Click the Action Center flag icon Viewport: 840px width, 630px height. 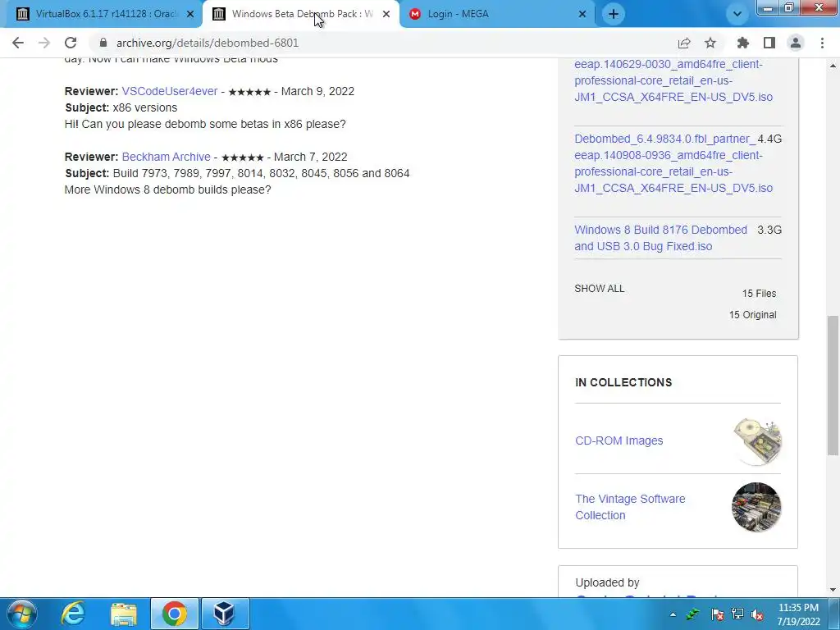tap(717, 614)
